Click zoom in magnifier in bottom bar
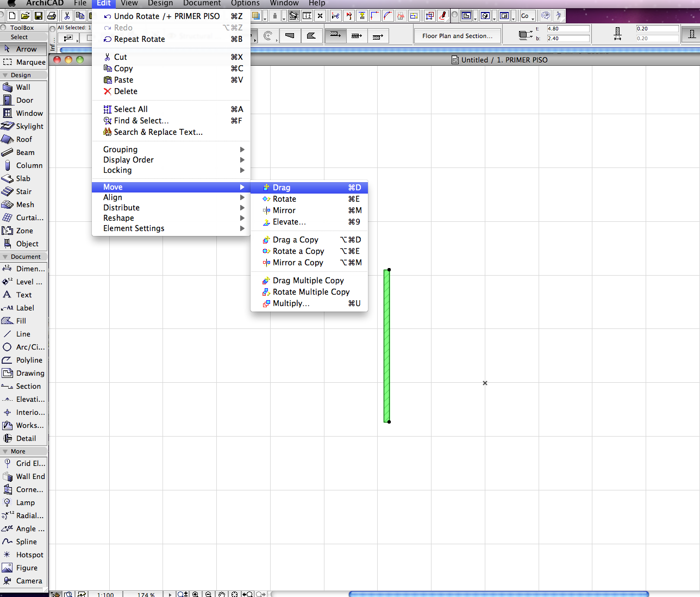Viewport: 700px width, 597px height. [196, 594]
